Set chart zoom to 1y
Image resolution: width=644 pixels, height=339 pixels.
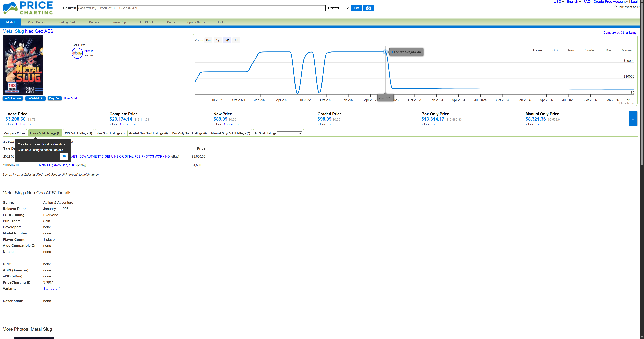[218, 40]
